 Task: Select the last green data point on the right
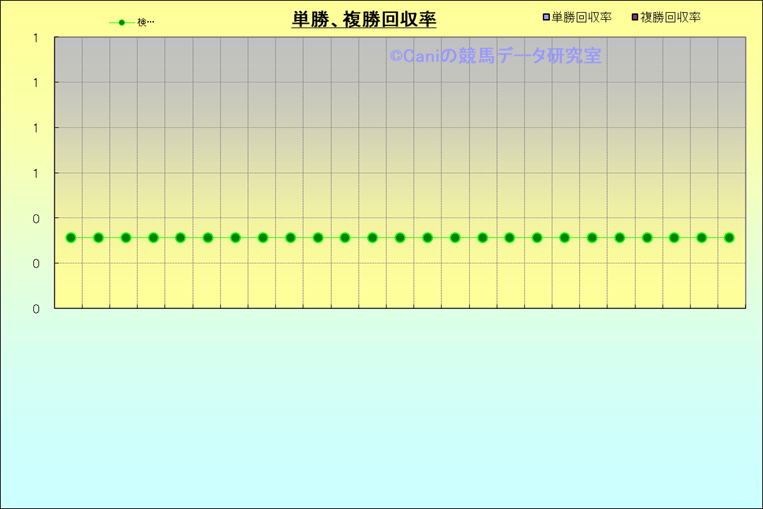(x=729, y=238)
